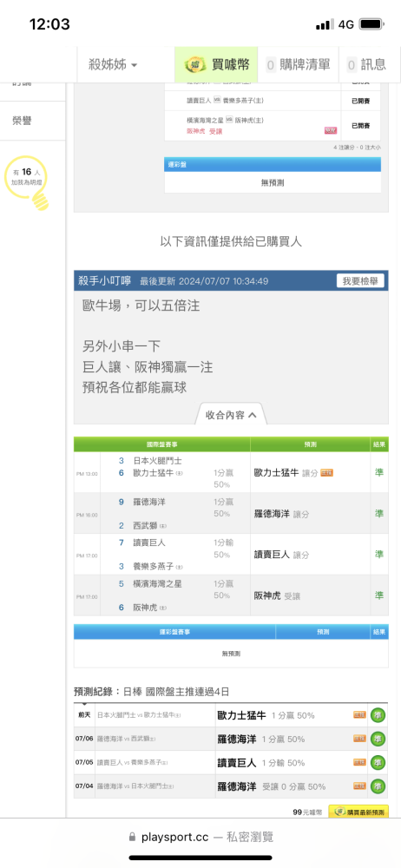Select 榮譽 in the left sidebar
This screenshot has width=401, height=868.
[23, 121]
